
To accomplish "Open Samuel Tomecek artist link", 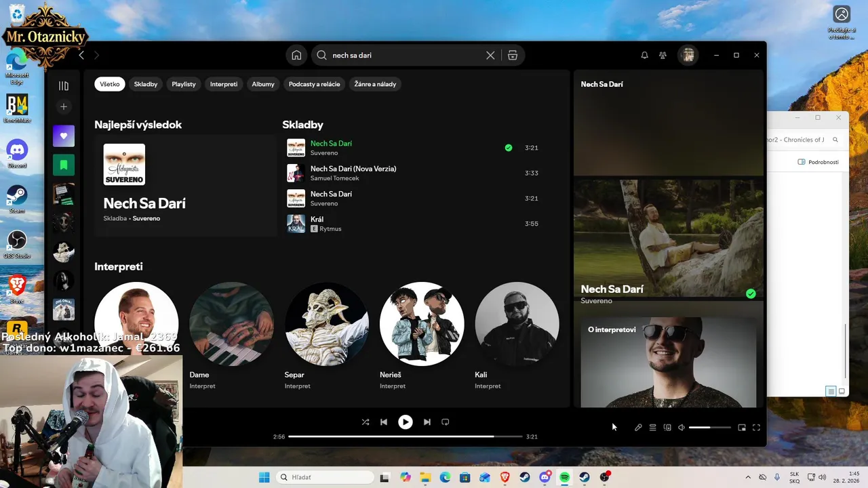I will 335,178.
